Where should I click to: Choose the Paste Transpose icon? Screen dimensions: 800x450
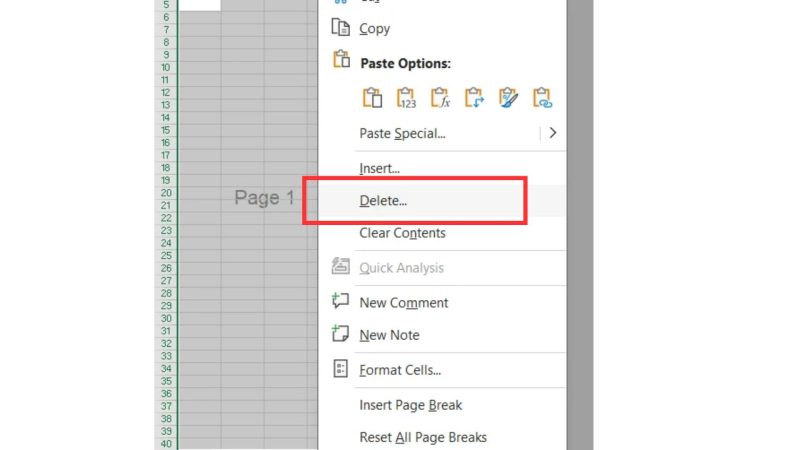[x=474, y=97]
